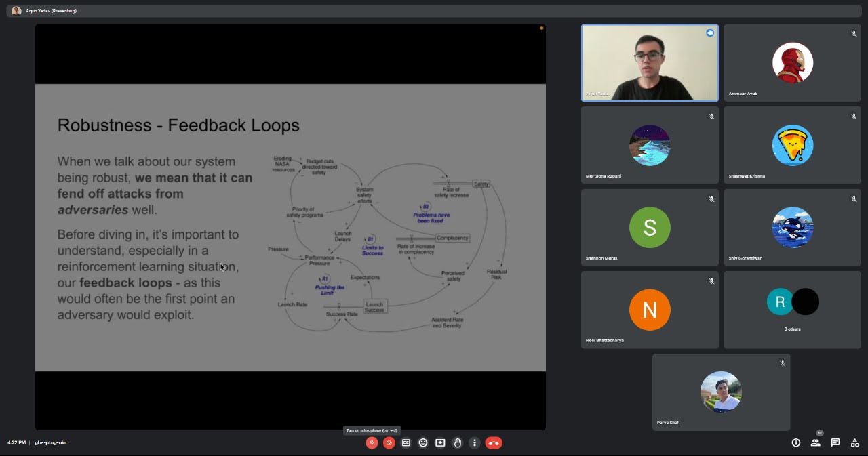Open the three-dot more options menu
Image resolution: width=868 pixels, height=456 pixels.
pos(475,442)
